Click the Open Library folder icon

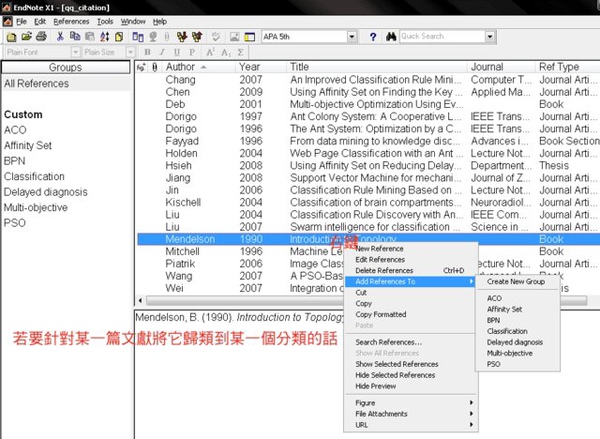click(26, 37)
